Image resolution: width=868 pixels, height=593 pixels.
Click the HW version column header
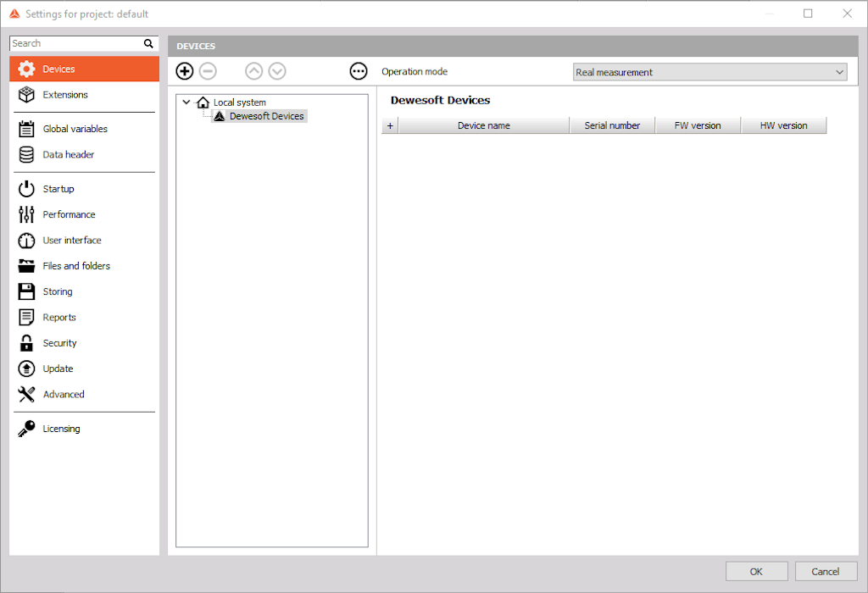784,125
